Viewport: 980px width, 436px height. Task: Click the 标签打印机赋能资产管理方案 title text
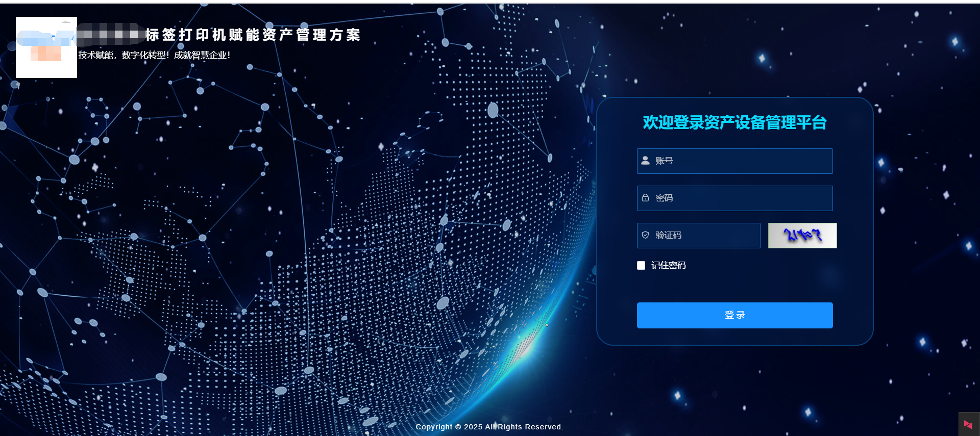point(253,35)
